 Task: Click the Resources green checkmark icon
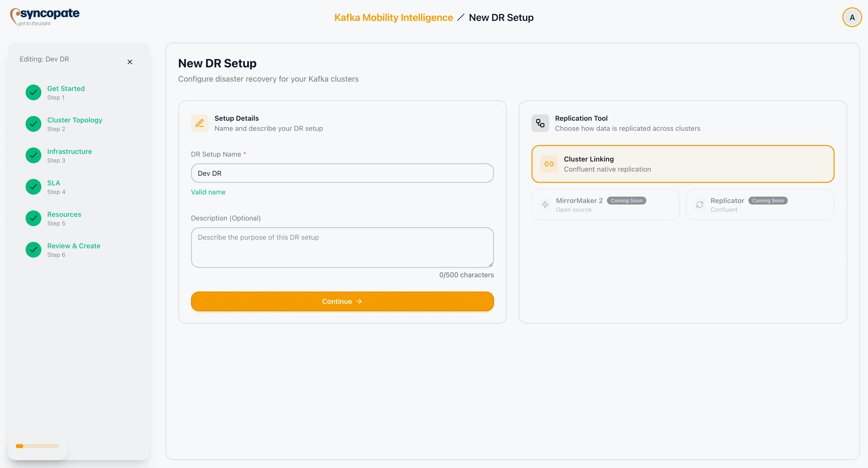pos(33,218)
